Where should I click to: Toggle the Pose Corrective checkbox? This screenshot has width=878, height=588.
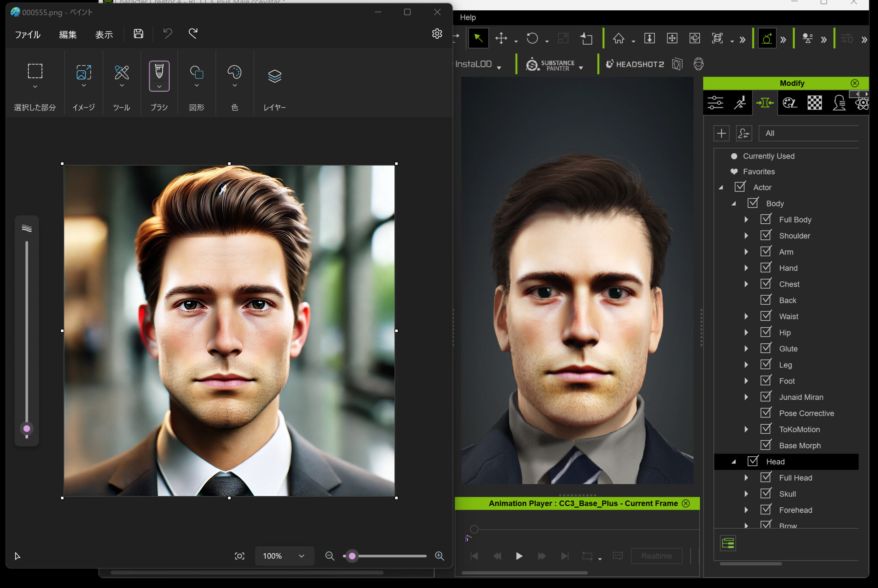tap(766, 413)
